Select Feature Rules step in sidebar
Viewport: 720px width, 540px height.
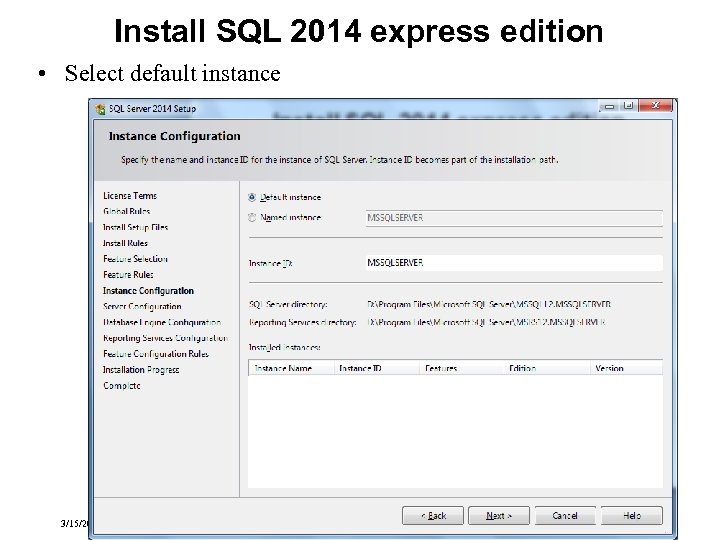(x=128, y=275)
